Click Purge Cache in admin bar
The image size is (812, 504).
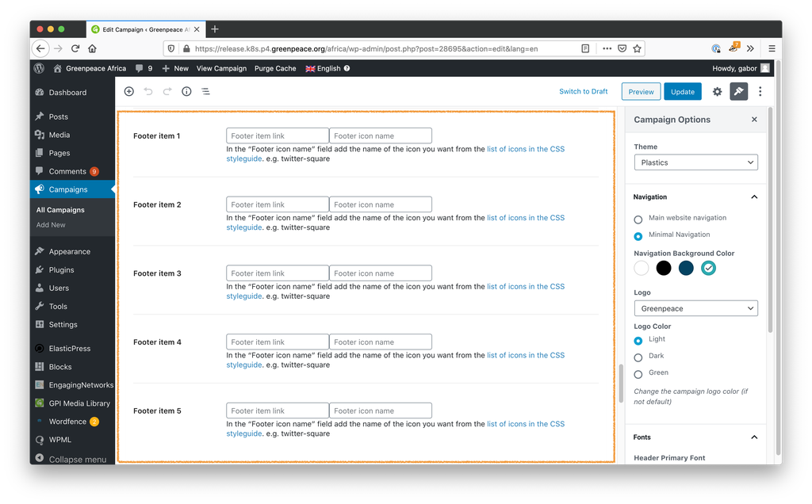(x=275, y=68)
